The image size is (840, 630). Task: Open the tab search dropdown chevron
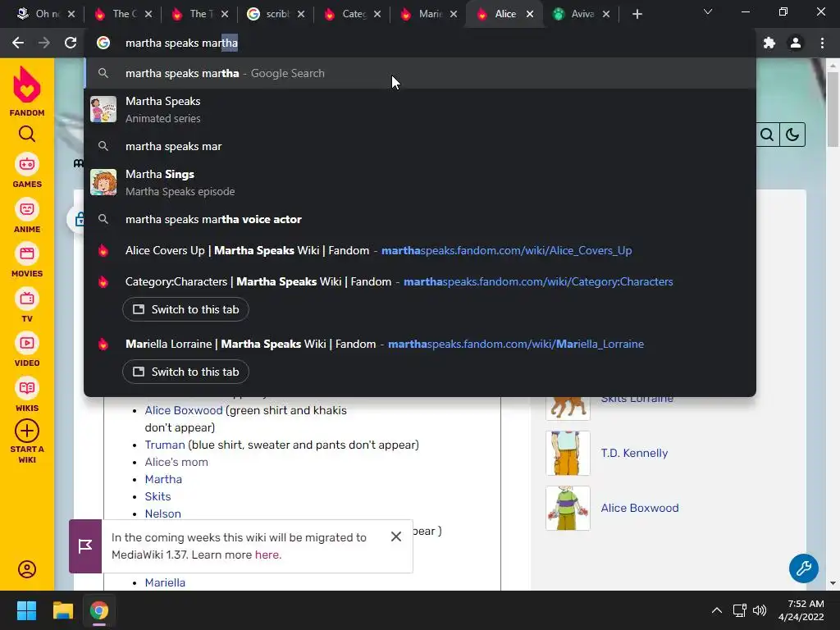point(708,11)
